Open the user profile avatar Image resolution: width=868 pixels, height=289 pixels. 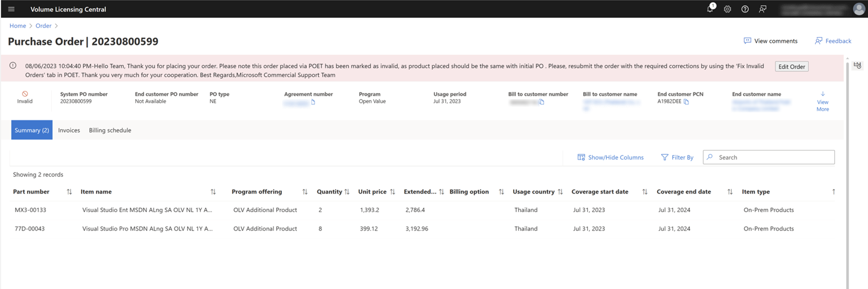click(x=859, y=9)
